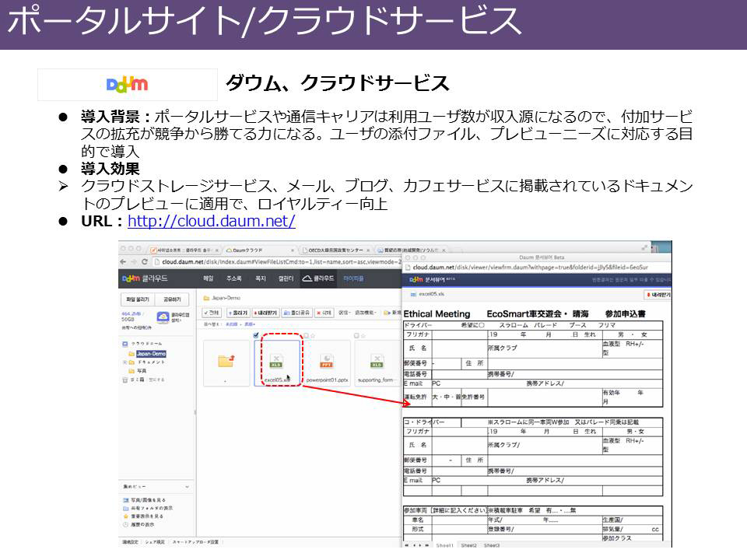Switch to Sheet1 tab in viewer
The width and height of the screenshot is (747, 560).
(x=444, y=545)
